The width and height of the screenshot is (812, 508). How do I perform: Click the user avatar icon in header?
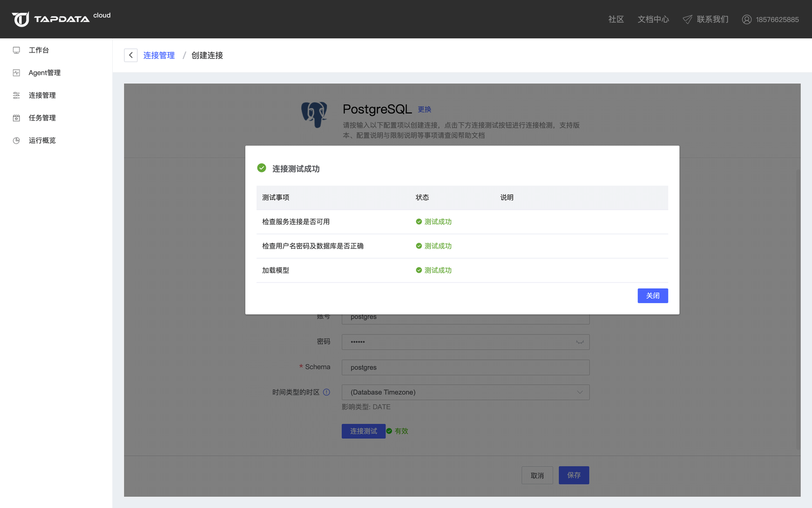pyautogui.click(x=747, y=19)
